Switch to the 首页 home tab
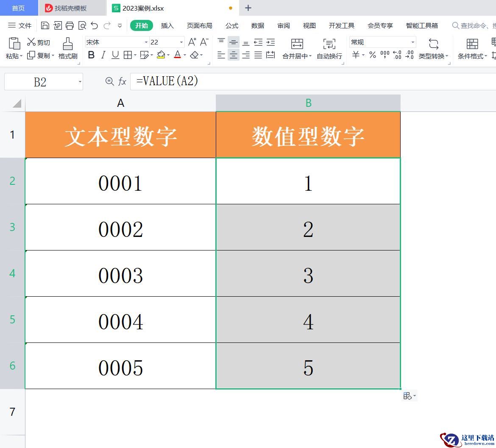The image size is (496, 448). [18, 8]
